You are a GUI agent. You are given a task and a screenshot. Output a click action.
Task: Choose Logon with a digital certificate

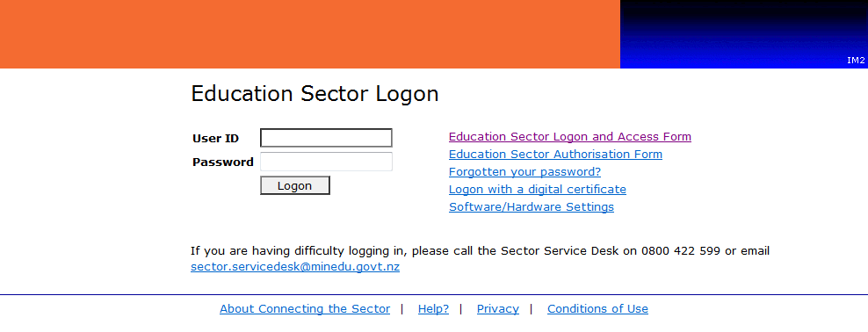point(538,190)
